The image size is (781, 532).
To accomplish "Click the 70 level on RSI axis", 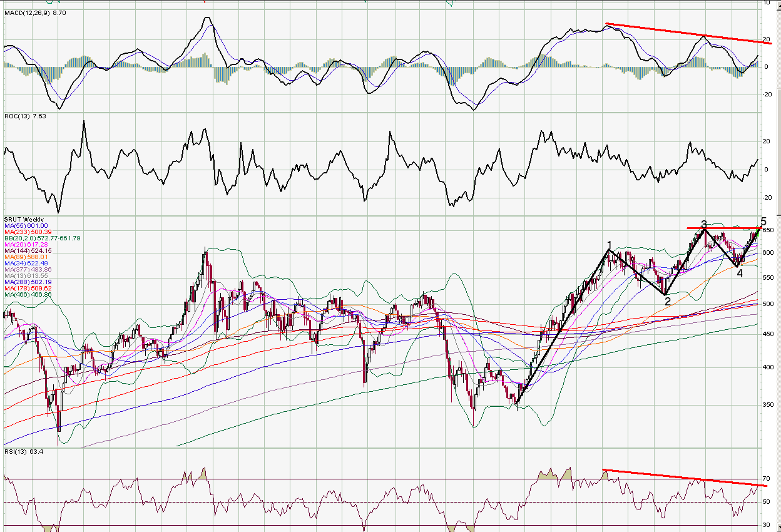I will 766,479.
